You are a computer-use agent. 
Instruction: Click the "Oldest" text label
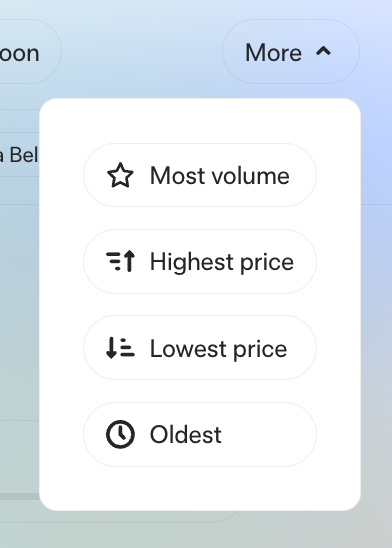coord(186,435)
